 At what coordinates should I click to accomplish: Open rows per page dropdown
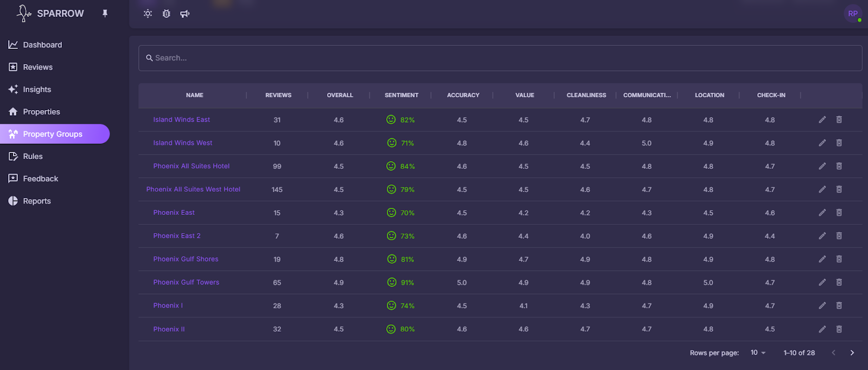click(758, 353)
